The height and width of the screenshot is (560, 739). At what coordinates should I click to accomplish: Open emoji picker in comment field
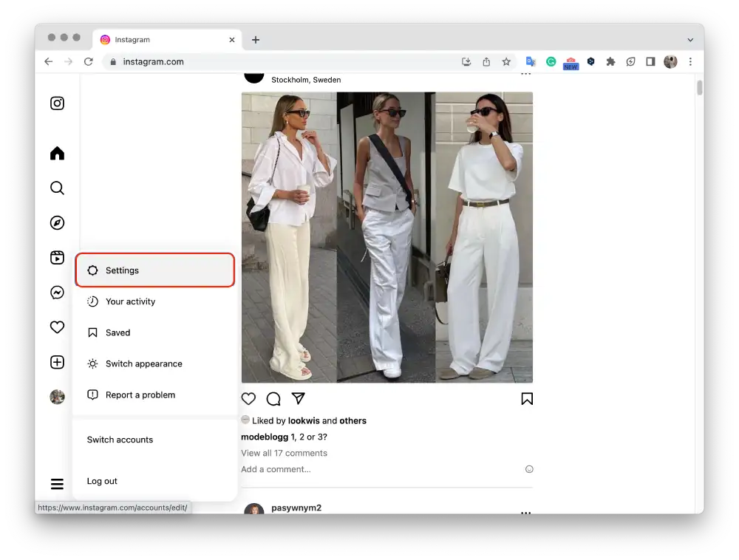click(x=529, y=469)
